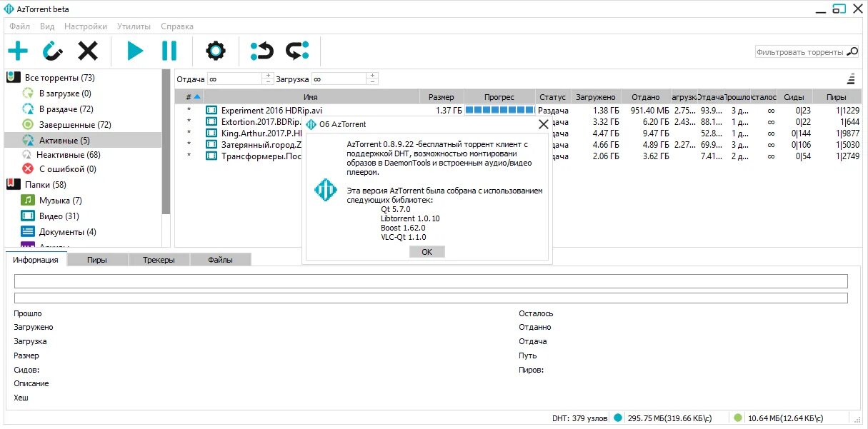Click the move queue backward arrow icon
Viewport: 868px width, 429px height.
tap(262, 51)
